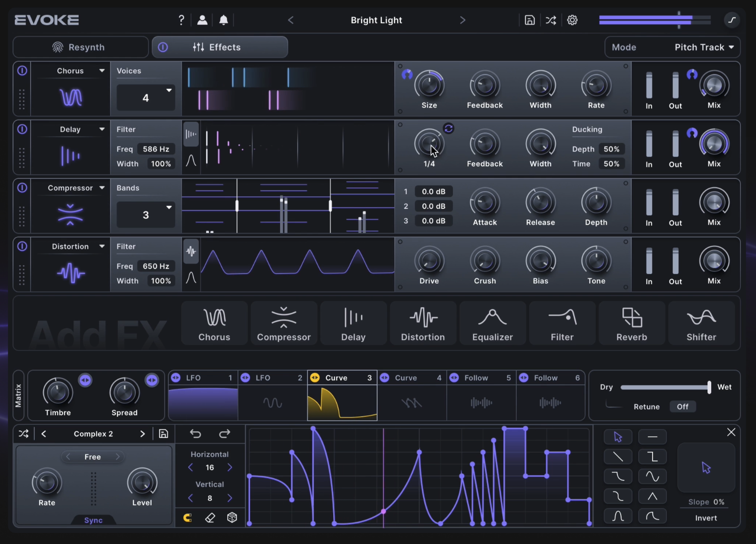This screenshot has width=756, height=544.
Task: Open the Pitch Track mode dropdown
Action: [703, 48]
